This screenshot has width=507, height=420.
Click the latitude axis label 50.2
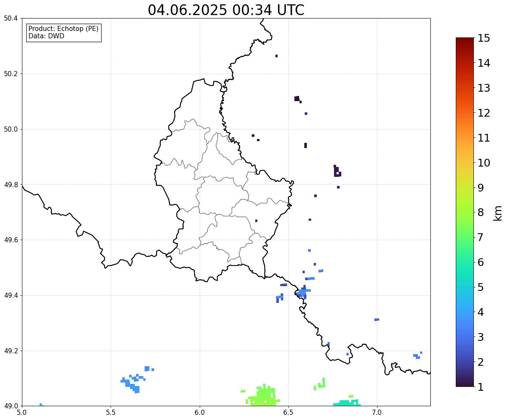click(x=11, y=74)
